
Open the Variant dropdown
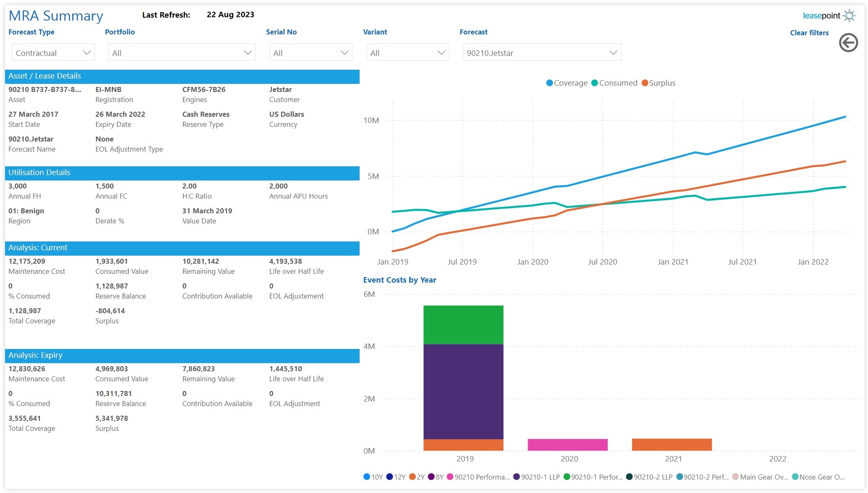click(407, 52)
